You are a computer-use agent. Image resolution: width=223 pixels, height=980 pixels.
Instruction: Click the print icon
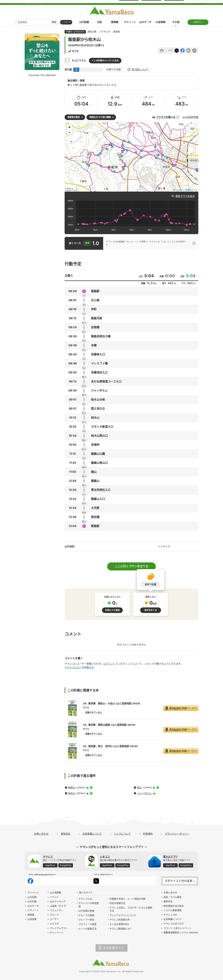click(162, 51)
